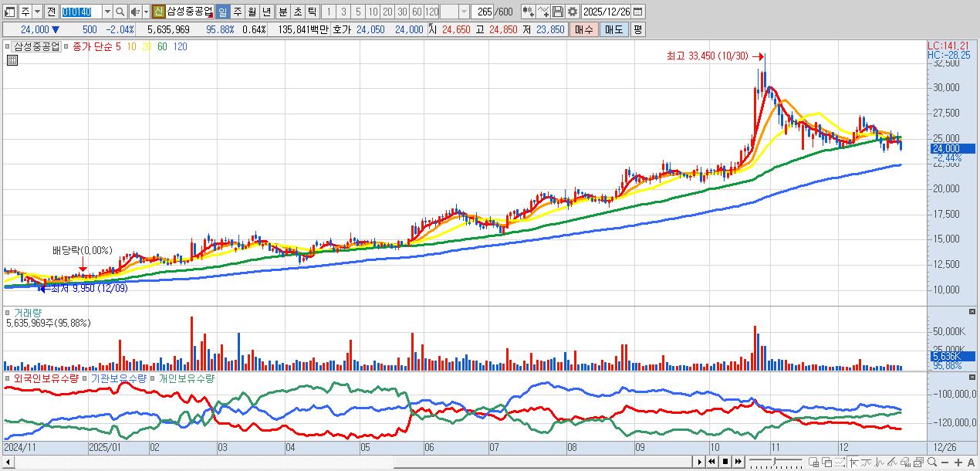Expand the speaker icon dropdown arrow

pyautogui.click(x=145, y=12)
